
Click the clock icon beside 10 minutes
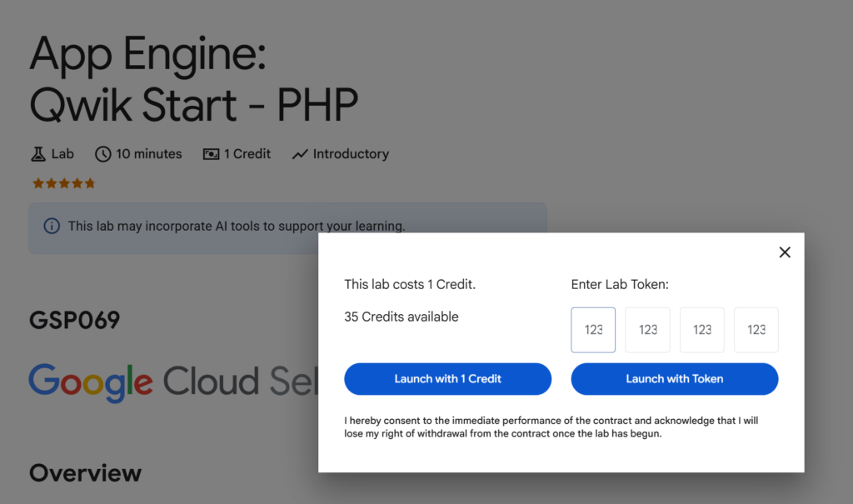tap(102, 154)
